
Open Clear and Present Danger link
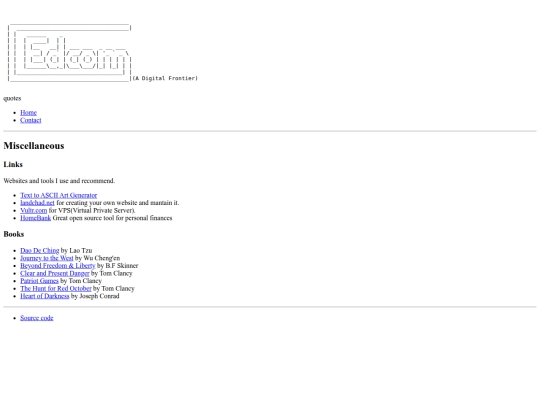55,273
